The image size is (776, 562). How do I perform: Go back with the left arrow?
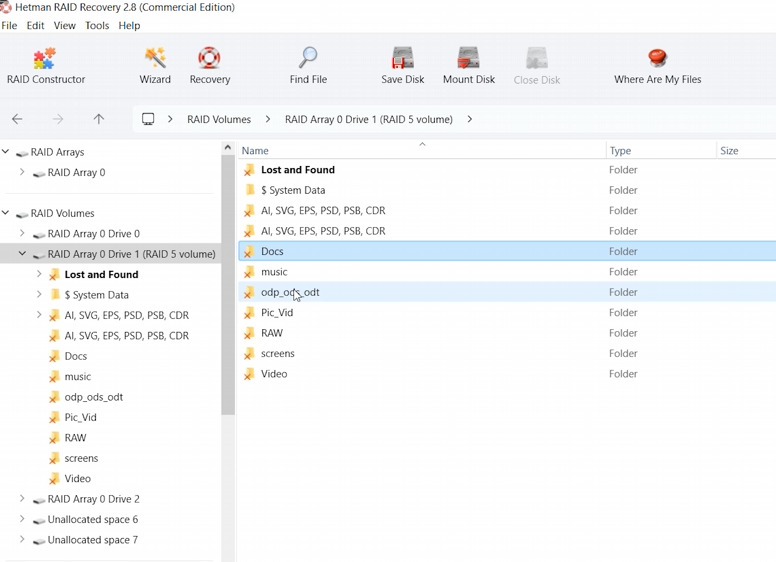pyautogui.click(x=17, y=119)
